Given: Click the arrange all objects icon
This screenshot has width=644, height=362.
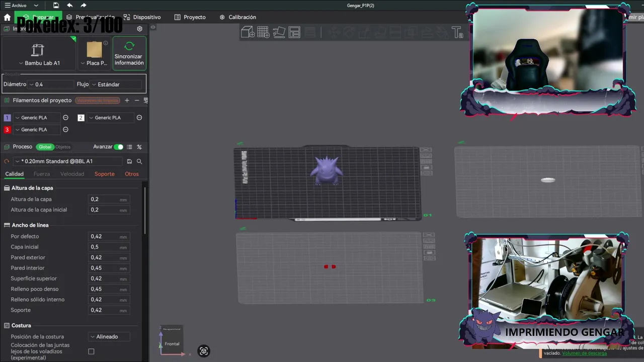Looking at the screenshot, I should pos(294,33).
